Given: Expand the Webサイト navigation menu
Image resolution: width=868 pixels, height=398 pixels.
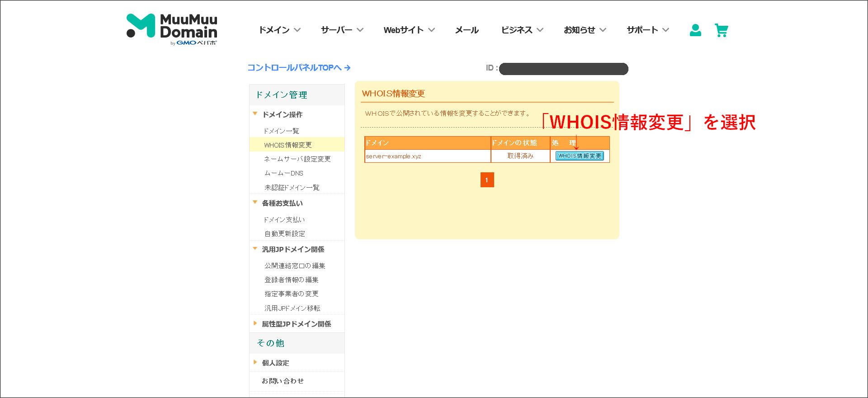Looking at the screenshot, I should pyautogui.click(x=409, y=30).
